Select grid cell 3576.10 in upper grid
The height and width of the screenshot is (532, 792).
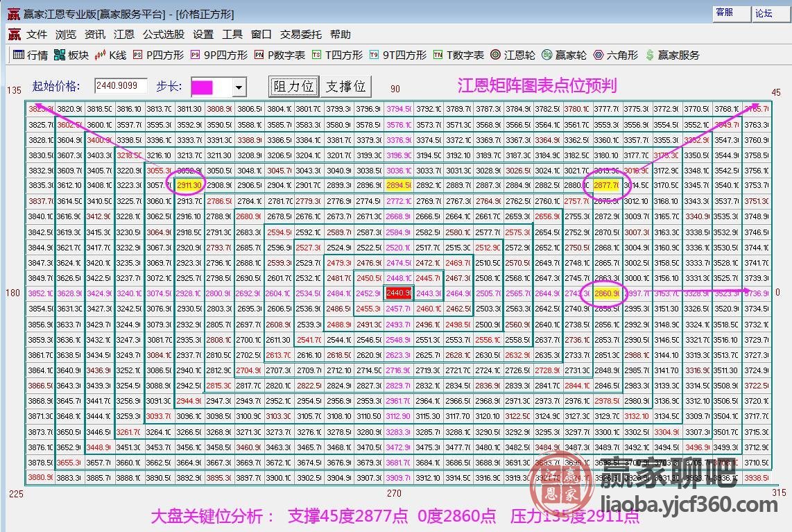(399, 124)
